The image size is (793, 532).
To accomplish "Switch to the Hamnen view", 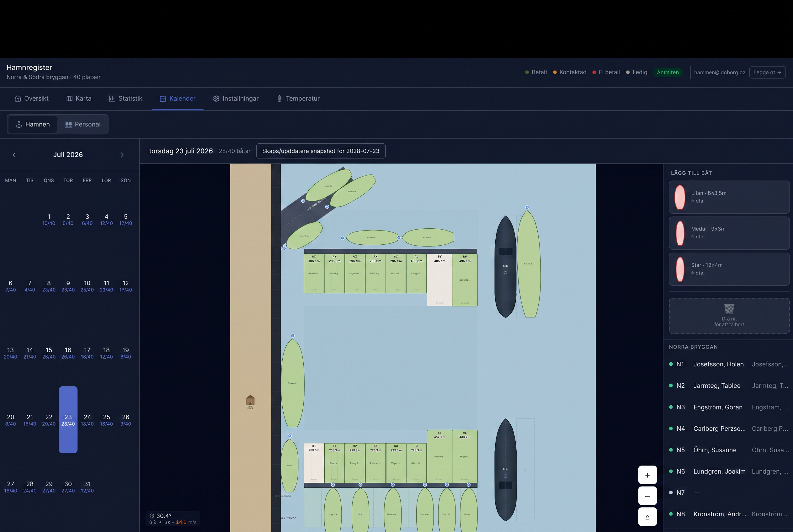I will (33, 124).
